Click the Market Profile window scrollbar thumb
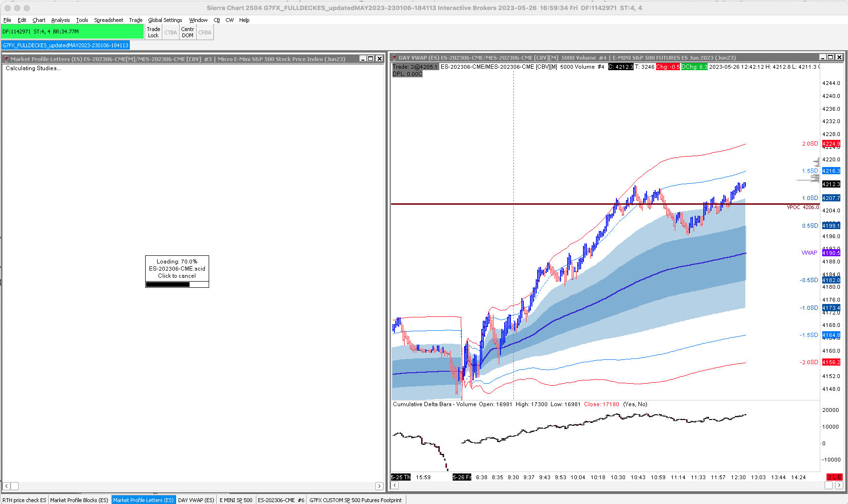 click(15, 486)
